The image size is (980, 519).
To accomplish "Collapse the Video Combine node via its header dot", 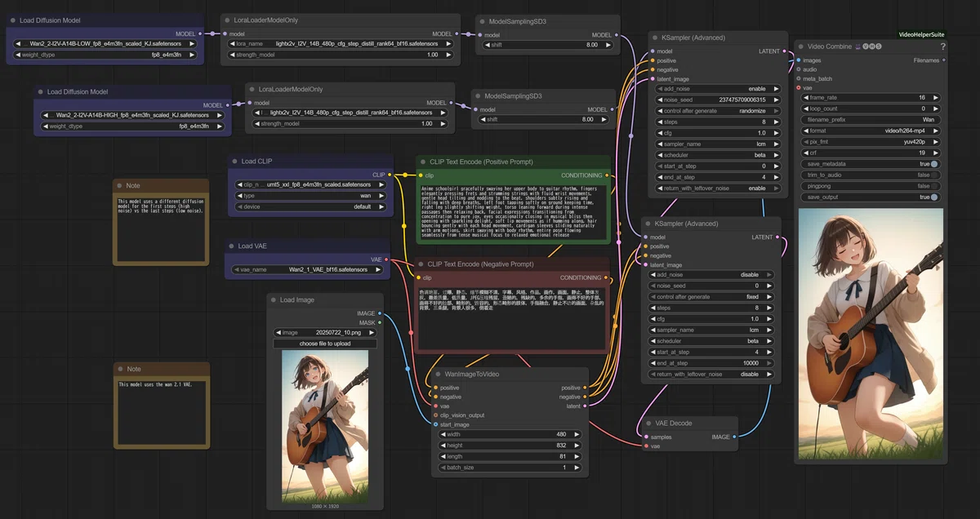I will coord(800,47).
